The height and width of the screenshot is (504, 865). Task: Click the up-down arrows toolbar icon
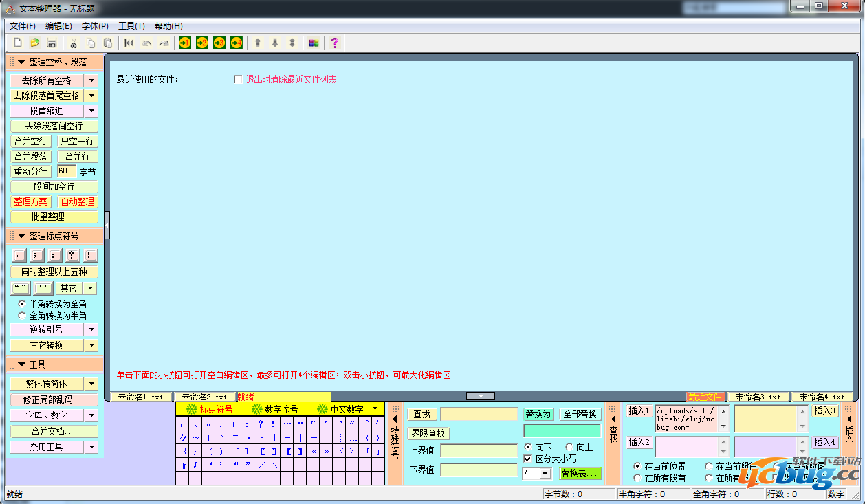pos(292,43)
